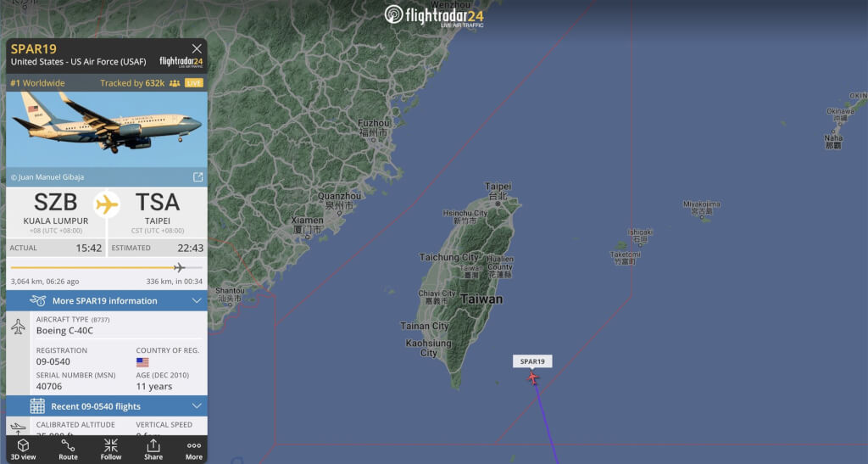Click the flight progress bar plane marker
The width and height of the screenshot is (868, 464).
point(179,268)
